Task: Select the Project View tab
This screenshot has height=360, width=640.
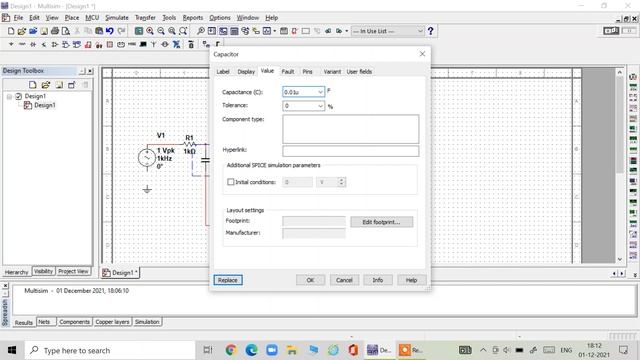Action: pyautogui.click(x=73, y=271)
